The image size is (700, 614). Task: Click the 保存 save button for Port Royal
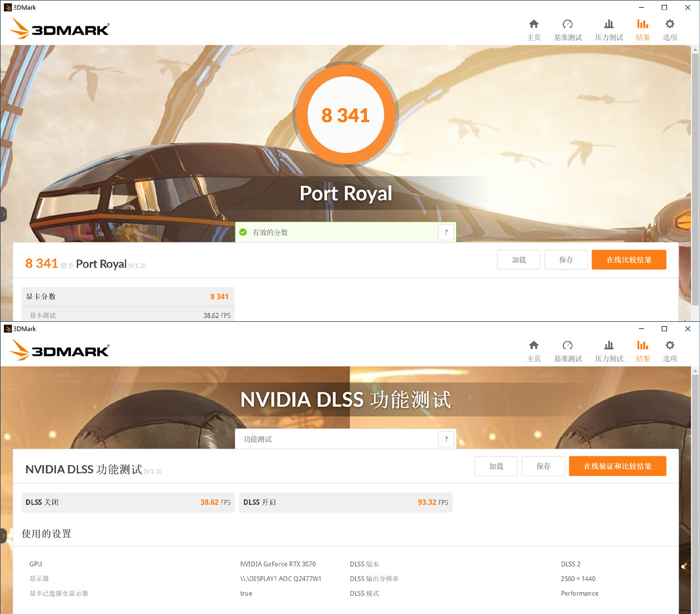[x=565, y=259]
